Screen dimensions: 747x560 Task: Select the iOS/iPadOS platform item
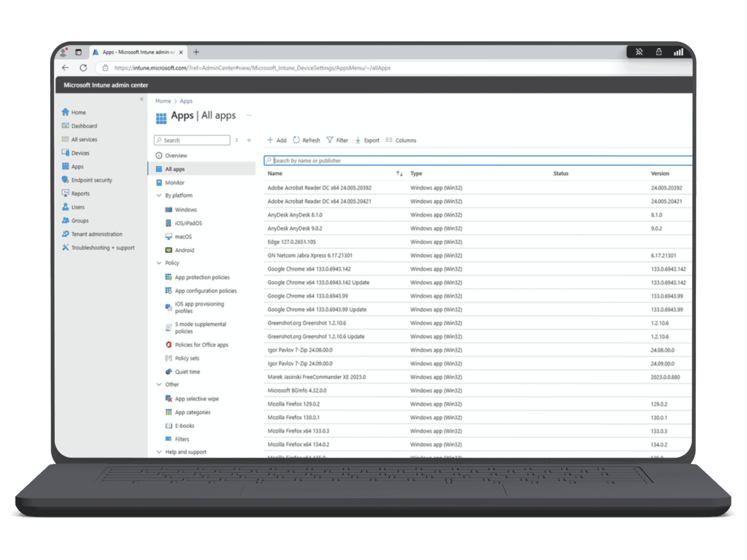pyautogui.click(x=184, y=223)
